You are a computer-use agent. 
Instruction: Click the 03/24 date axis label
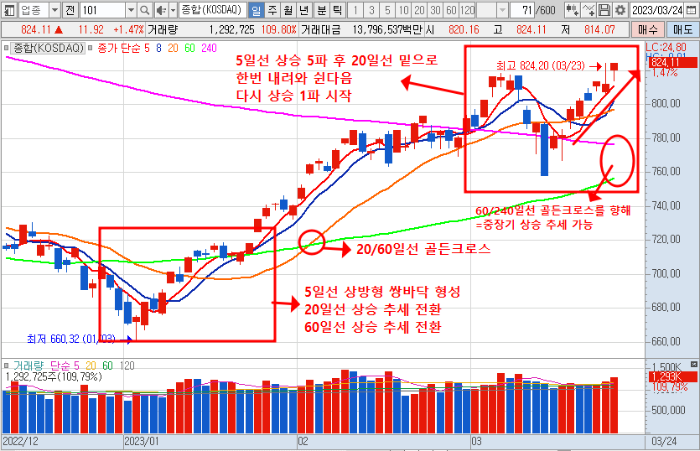[x=664, y=442]
